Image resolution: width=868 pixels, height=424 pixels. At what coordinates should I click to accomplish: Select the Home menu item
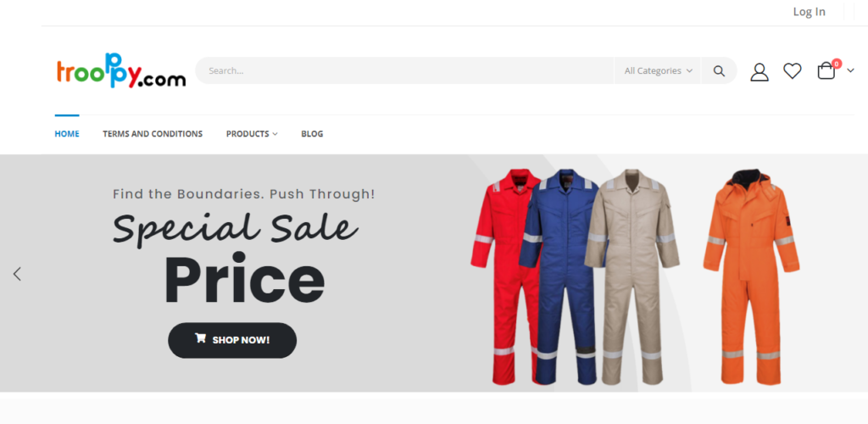click(x=67, y=134)
